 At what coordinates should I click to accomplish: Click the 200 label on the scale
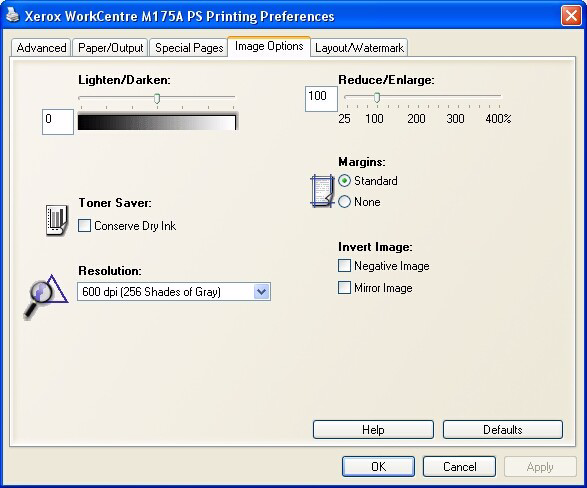click(416, 119)
